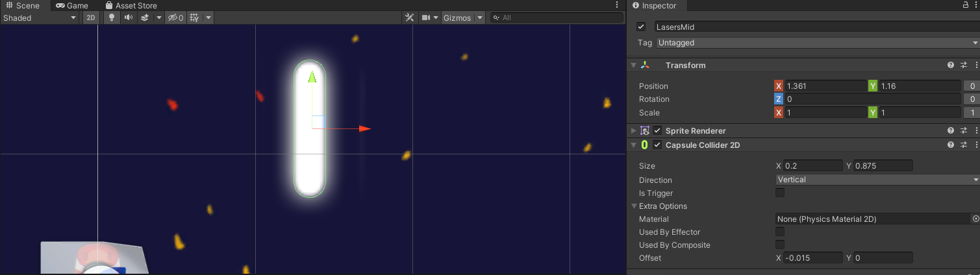Click the Scale Y field

pos(919,112)
